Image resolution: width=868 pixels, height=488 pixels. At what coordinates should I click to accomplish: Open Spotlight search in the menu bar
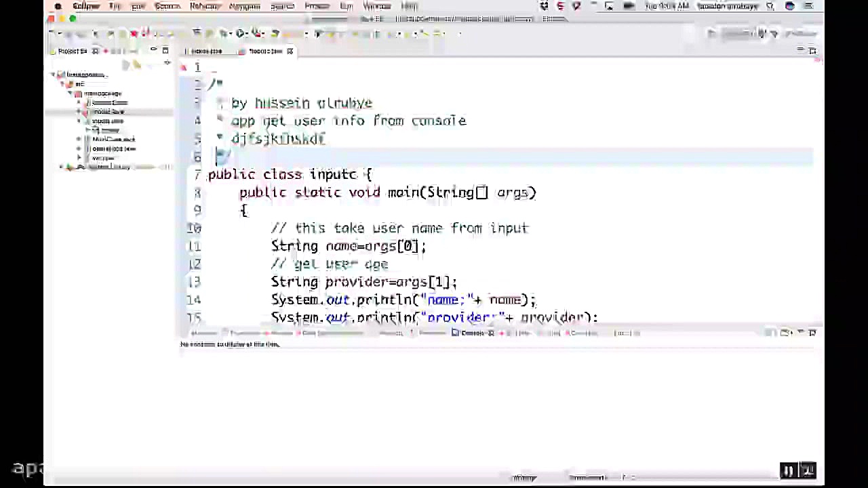770,6
